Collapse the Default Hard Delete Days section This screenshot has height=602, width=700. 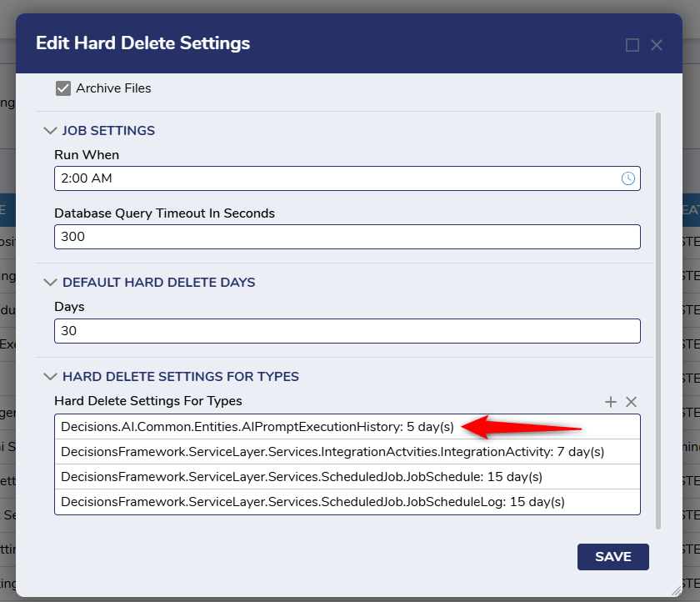click(x=50, y=283)
